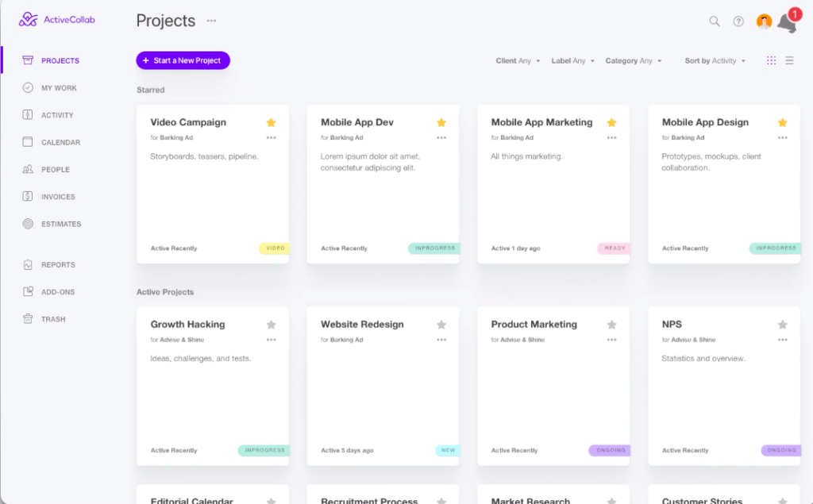Click Start a New Project button
813x504 pixels.
183,60
